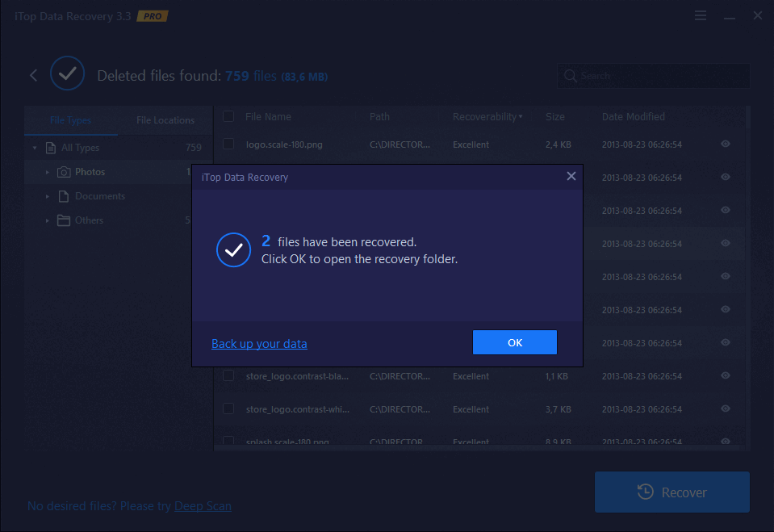Click the path cell of logo.scale-180.png

[400, 145]
